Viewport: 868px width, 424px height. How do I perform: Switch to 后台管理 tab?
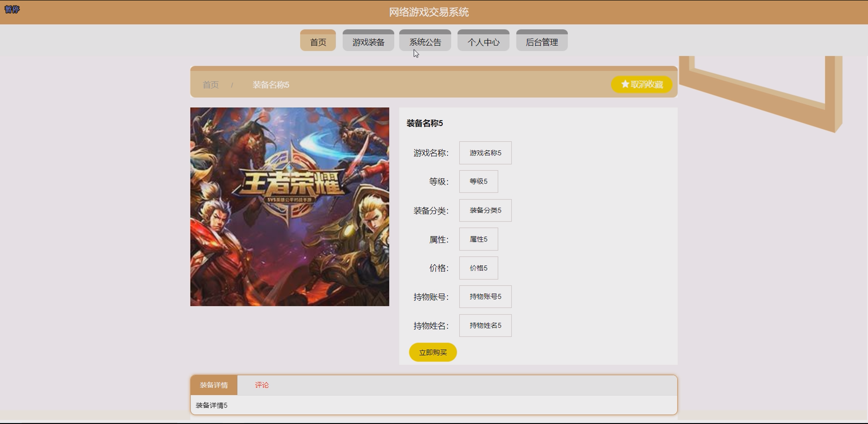pyautogui.click(x=542, y=40)
